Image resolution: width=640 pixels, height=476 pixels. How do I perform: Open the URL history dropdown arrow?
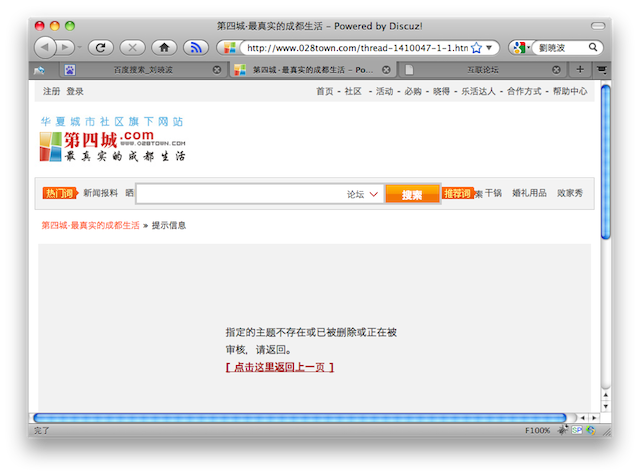pyautogui.click(x=491, y=47)
